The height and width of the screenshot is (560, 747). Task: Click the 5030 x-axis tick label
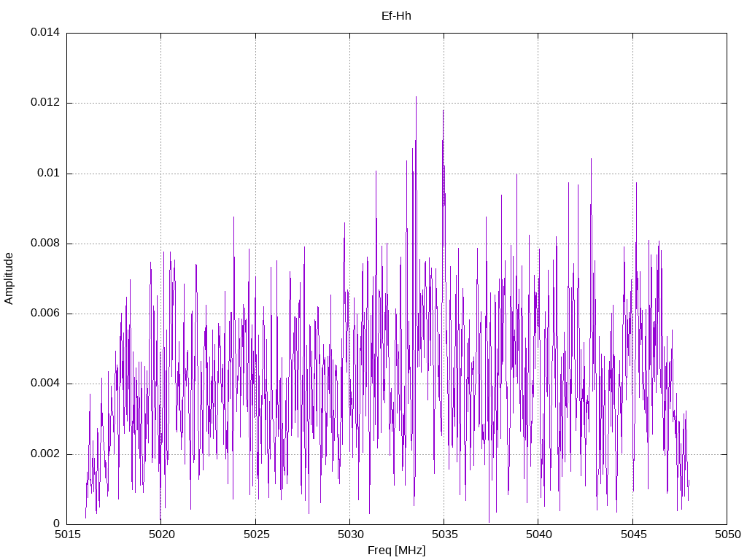tap(350, 534)
